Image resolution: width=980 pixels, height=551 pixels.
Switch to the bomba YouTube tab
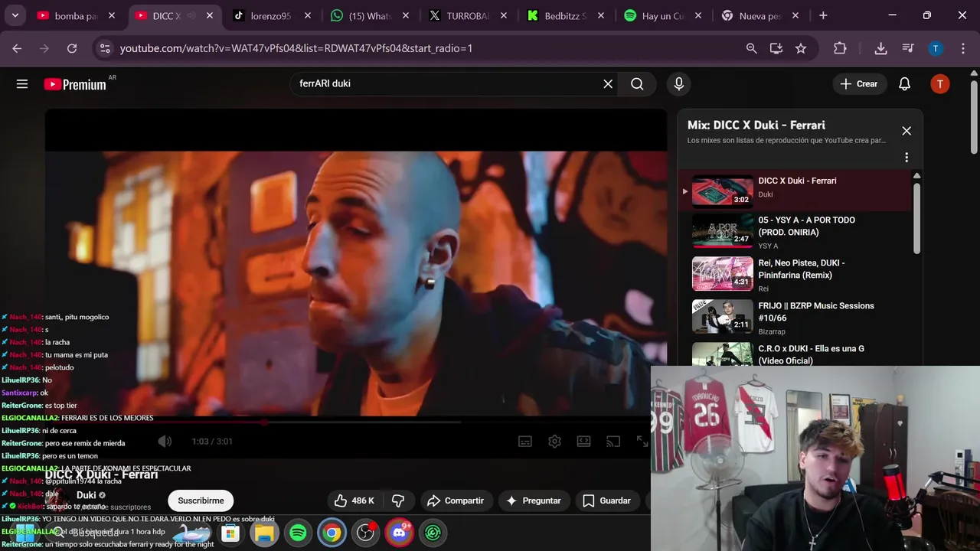[75, 15]
